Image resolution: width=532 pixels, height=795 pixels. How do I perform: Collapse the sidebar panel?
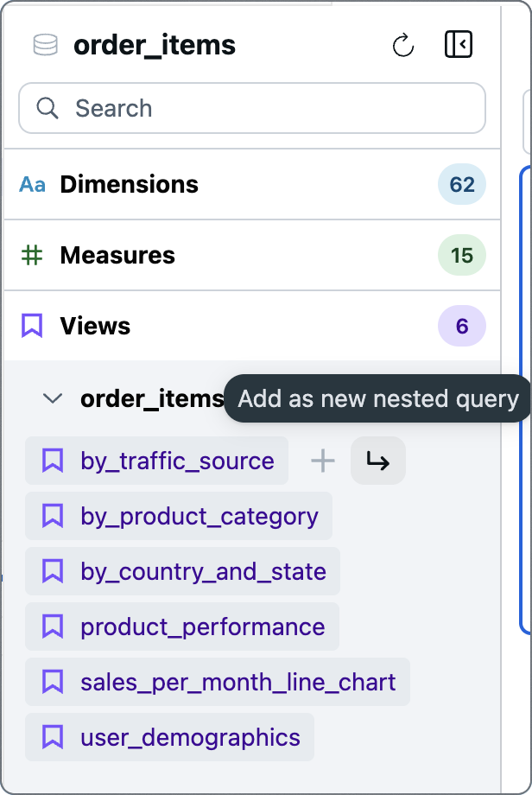tap(459, 44)
